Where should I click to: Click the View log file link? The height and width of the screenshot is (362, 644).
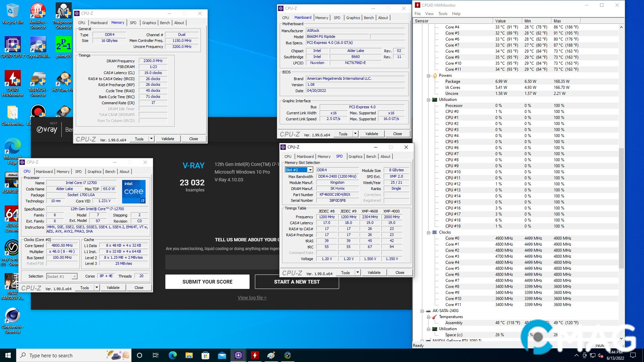tap(252, 298)
